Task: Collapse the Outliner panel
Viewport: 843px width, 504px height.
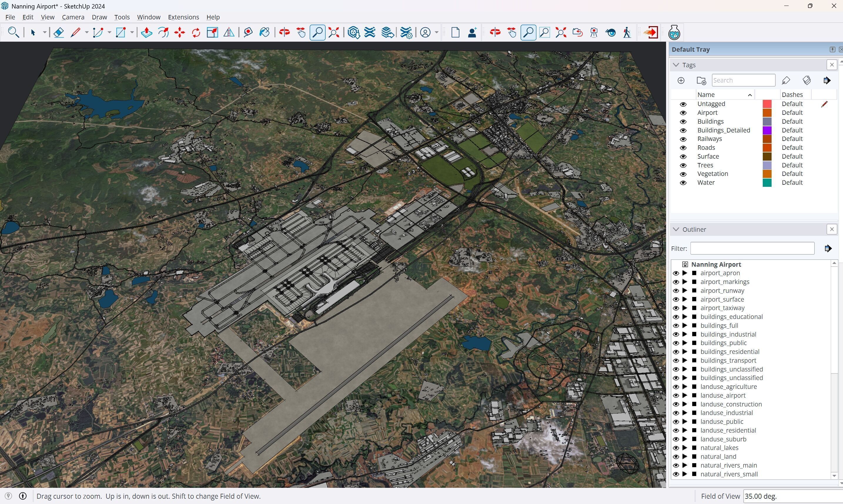Action: tap(676, 230)
